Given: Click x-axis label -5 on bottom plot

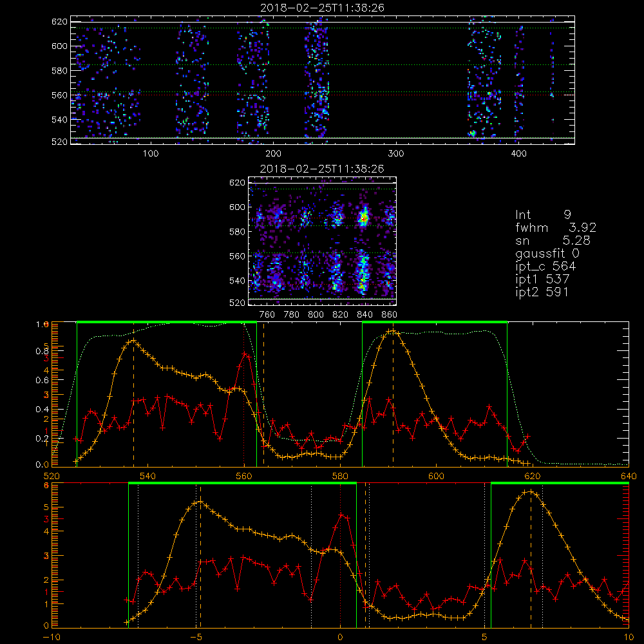Looking at the screenshot, I should coord(196,637).
